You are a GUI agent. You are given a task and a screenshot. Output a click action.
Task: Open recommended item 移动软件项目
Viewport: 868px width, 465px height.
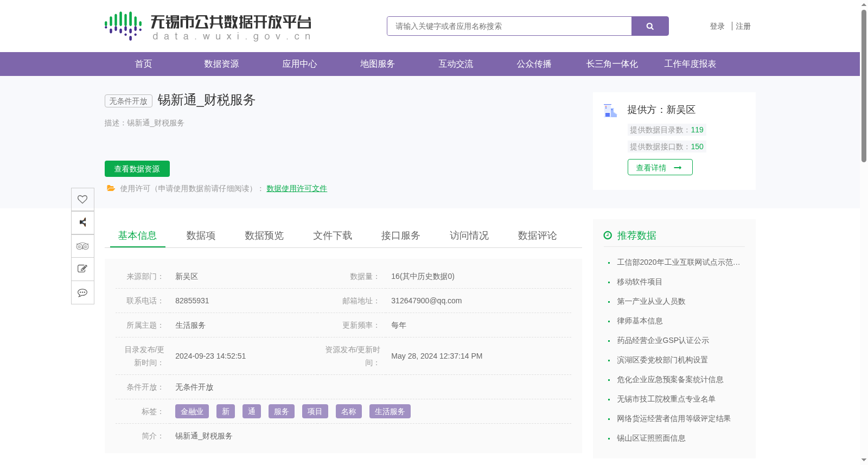pos(640,282)
